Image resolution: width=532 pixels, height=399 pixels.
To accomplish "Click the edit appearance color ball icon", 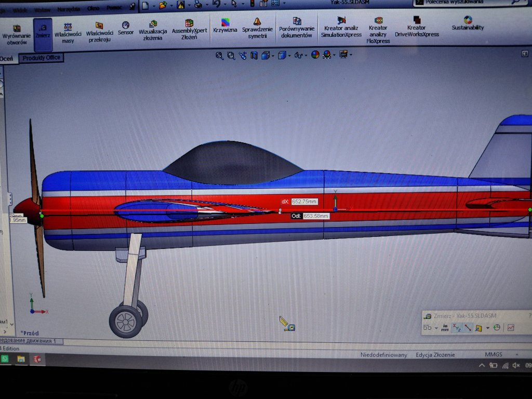I will pos(315,55).
